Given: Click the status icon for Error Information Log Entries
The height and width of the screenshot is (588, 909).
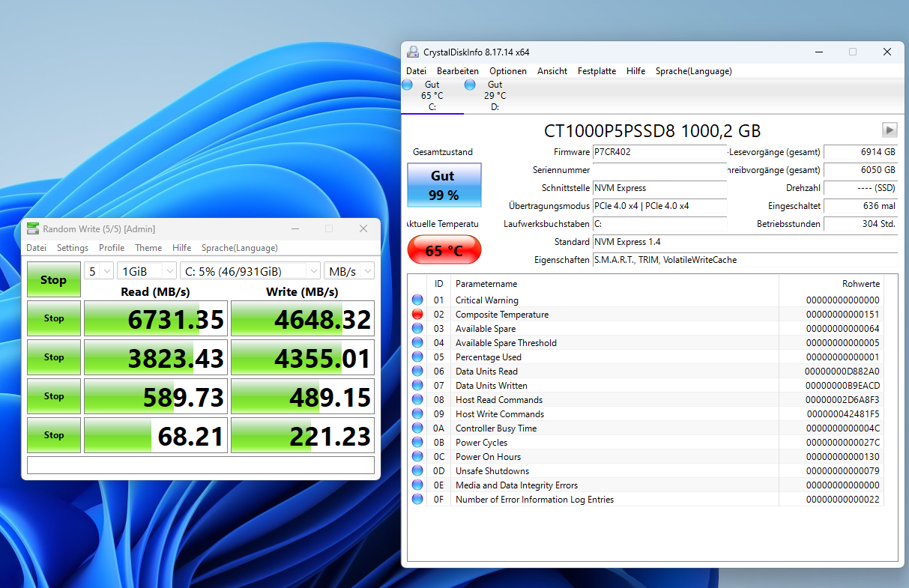Looking at the screenshot, I should pyautogui.click(x=417, y=500).
